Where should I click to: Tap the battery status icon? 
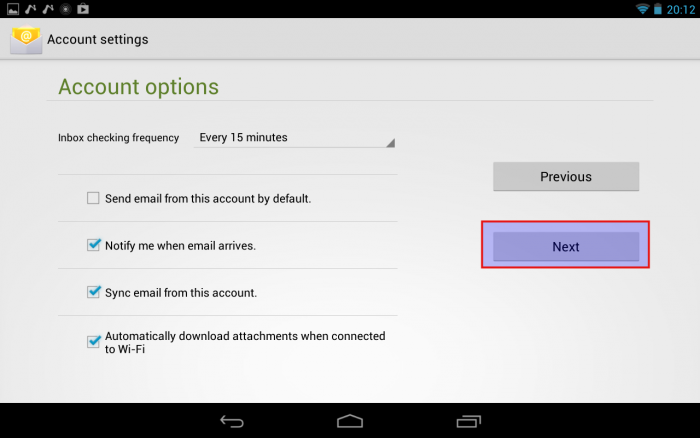[658, 9]
